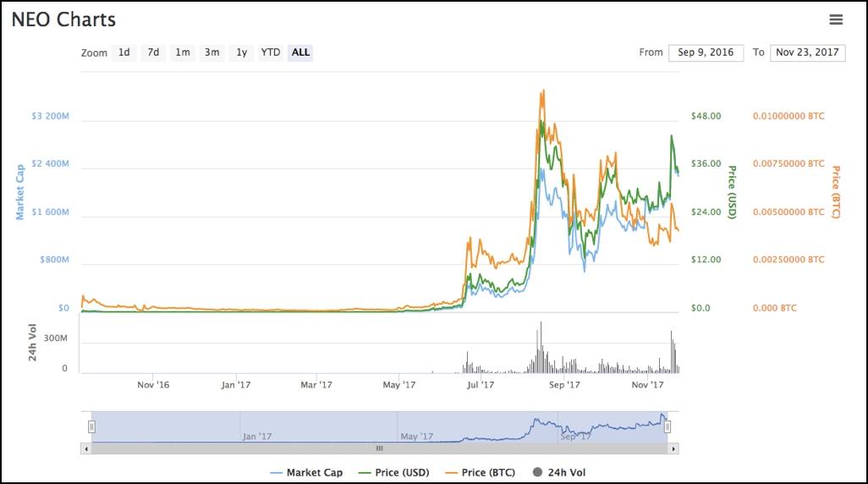Click the $24.00 price axis label
Screen dimensions: 868x484
point(706,212)
